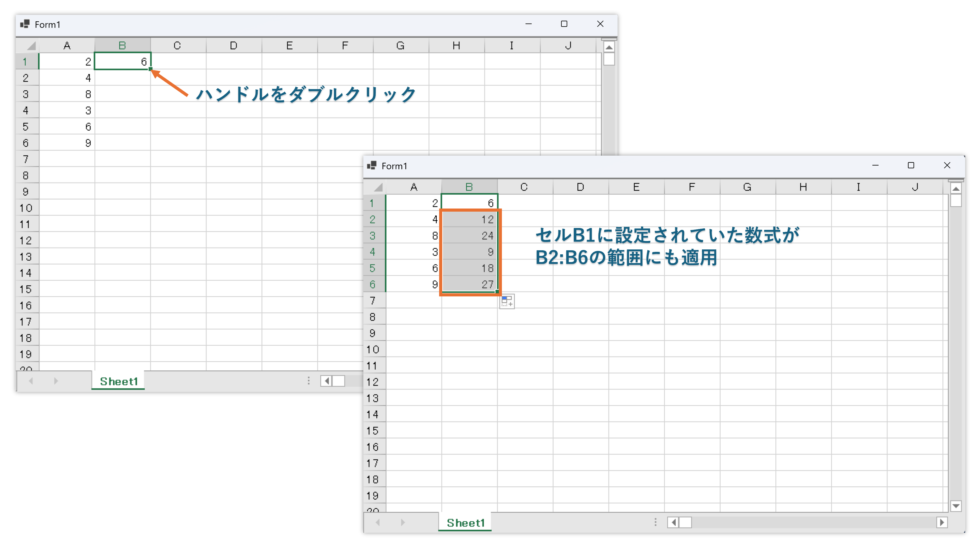Click the horizontal scrollbar thumb in the front window
The height and width of the screenshot is (547, 980).
(685, 522)
